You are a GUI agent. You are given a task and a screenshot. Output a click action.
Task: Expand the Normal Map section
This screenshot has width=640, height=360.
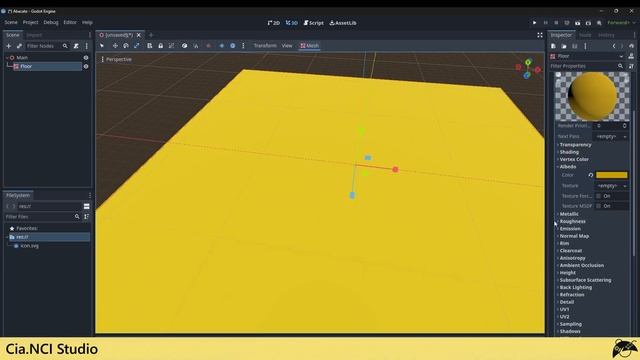574,236
